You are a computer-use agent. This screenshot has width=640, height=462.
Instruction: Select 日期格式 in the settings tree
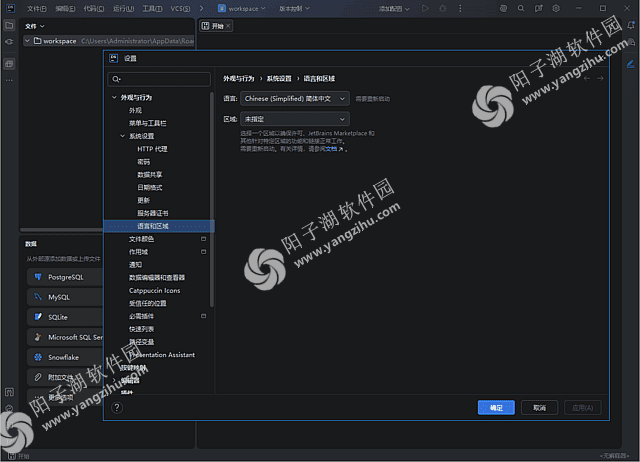point(150,187)
